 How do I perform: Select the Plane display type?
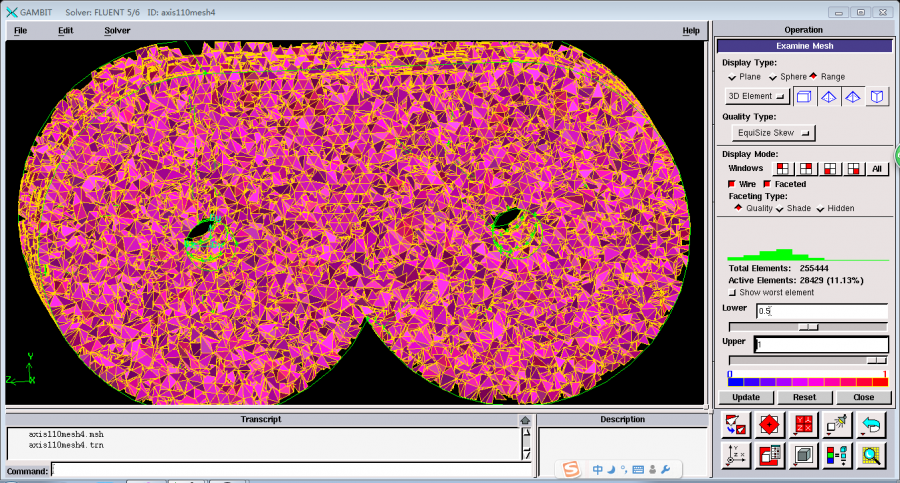pos(744,77)
